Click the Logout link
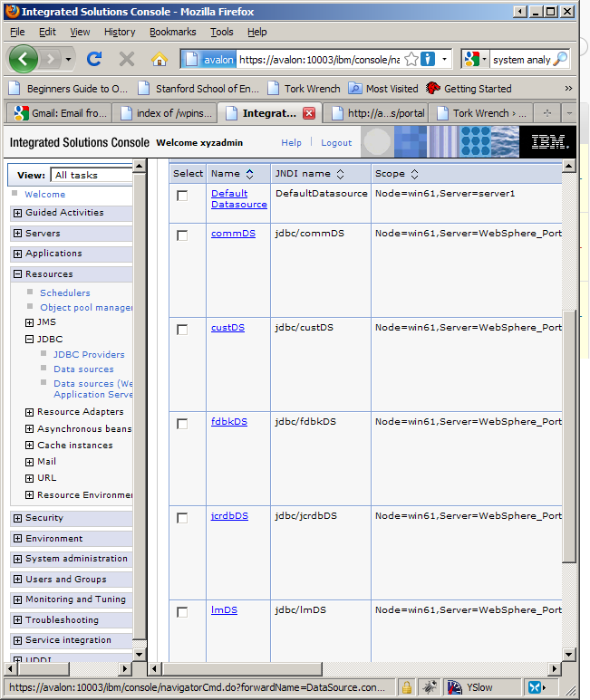 click(336, 143)
